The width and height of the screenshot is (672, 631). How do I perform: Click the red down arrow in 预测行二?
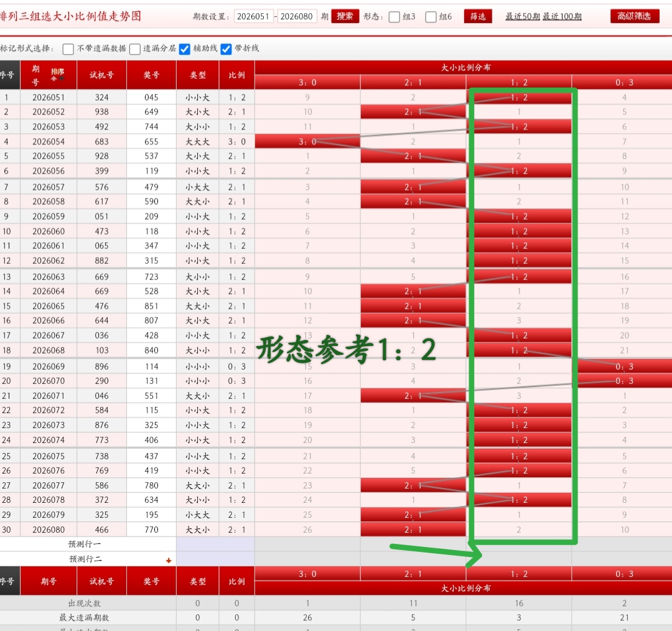click(x=168, y=560)
